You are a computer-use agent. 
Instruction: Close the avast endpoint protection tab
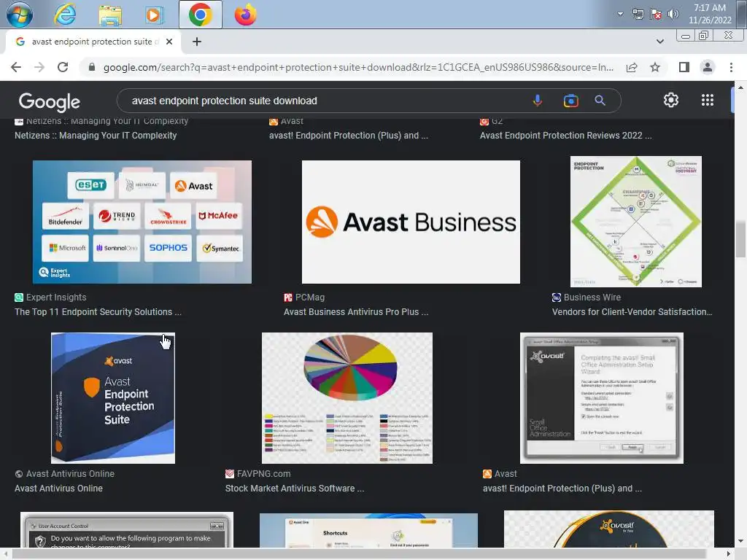pyautogui.click(x=169, y=42)
